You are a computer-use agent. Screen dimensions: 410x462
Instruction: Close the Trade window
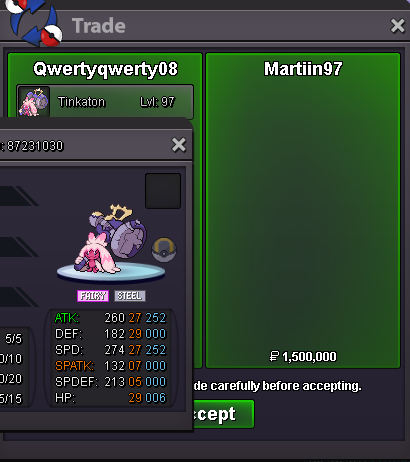(x=398, y=26)
